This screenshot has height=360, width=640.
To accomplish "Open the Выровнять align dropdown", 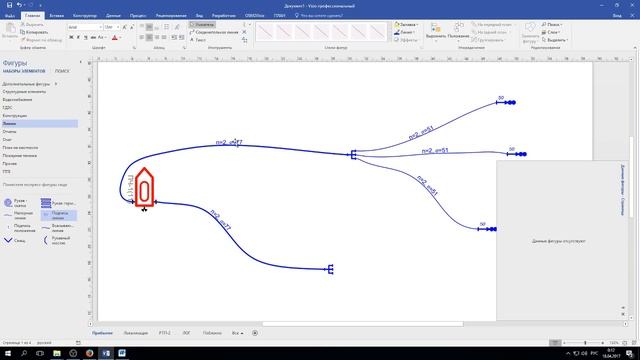I will click(x=436, y=31).
